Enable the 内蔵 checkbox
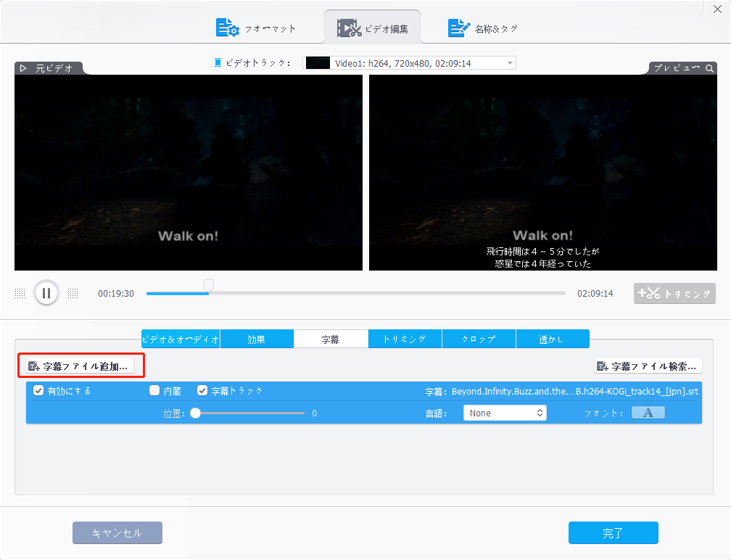Screen dimensions: 731x560 pos(154,391)
